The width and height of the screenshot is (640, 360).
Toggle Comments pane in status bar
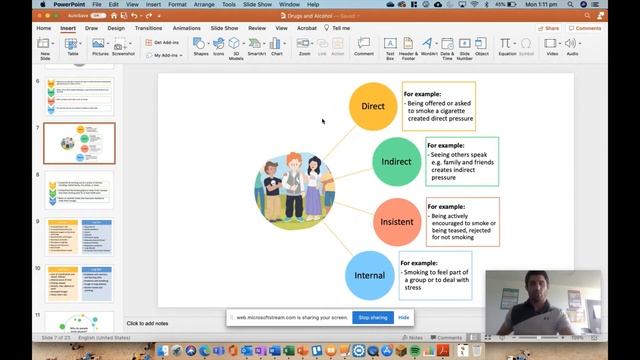(446, 338)
